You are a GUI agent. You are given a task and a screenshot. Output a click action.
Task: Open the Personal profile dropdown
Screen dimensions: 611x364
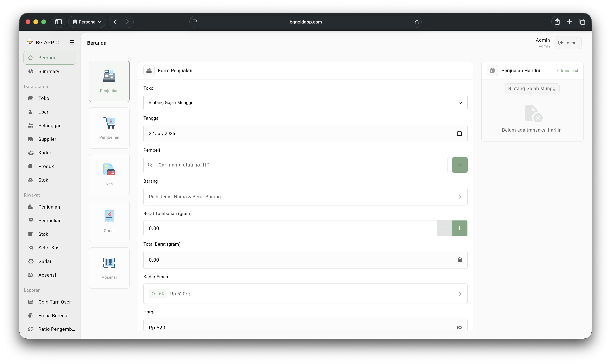(87, 22)
